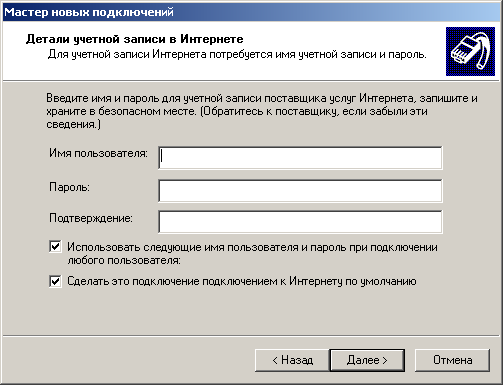Click label text Сделать это подключение подключением
The image size is (503, 385).
click(x=242, y=281)
